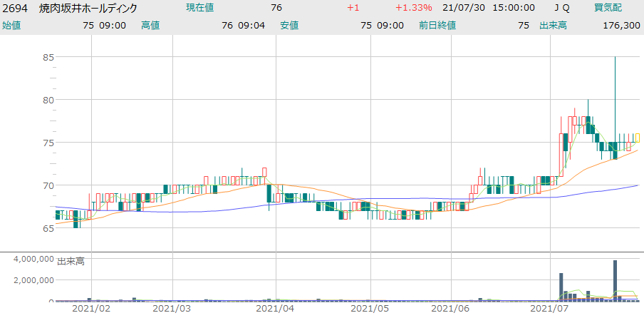This screenshot has width=644, height=318.
Task: Click the 2021/05 date marker
Action: pos(369,309)
